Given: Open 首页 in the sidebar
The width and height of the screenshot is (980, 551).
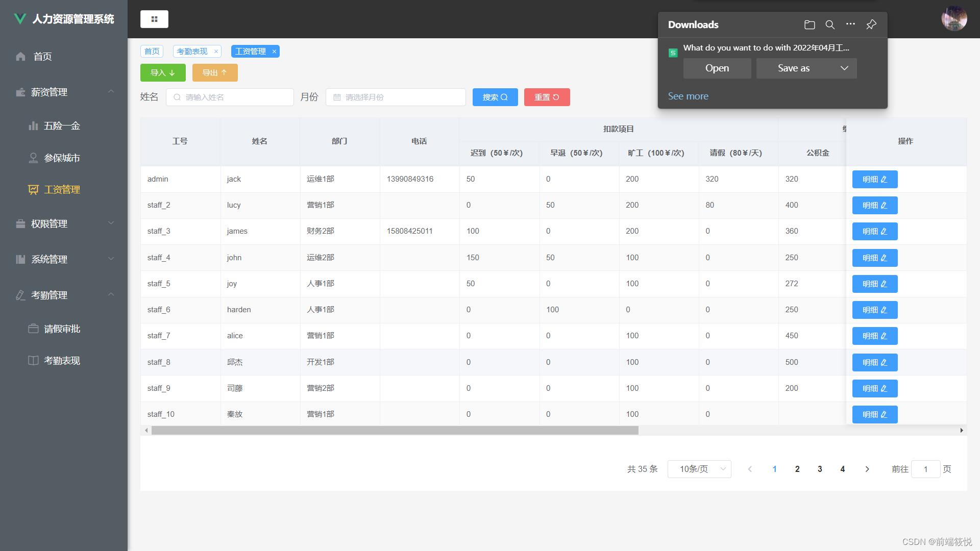Looking at the screenshot, I should [x=43, y=57].
